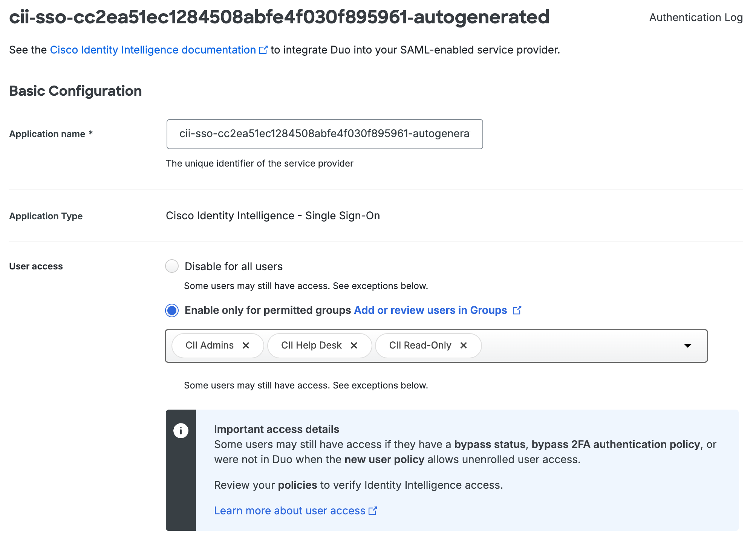The height and width of the screenshot is (546, 756).
Task: Click the external link icon beside Add or review users
Action: tap(517, 310)
